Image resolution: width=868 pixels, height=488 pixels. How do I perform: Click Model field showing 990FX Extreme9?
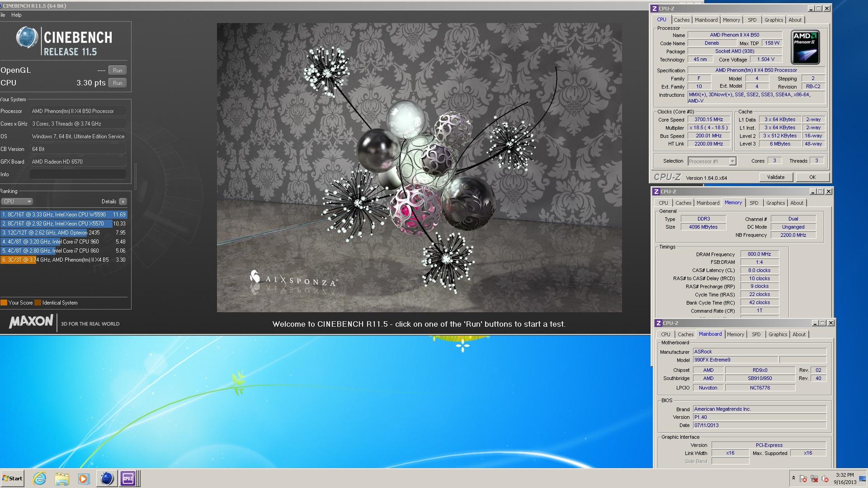click(x=736, y=360)
